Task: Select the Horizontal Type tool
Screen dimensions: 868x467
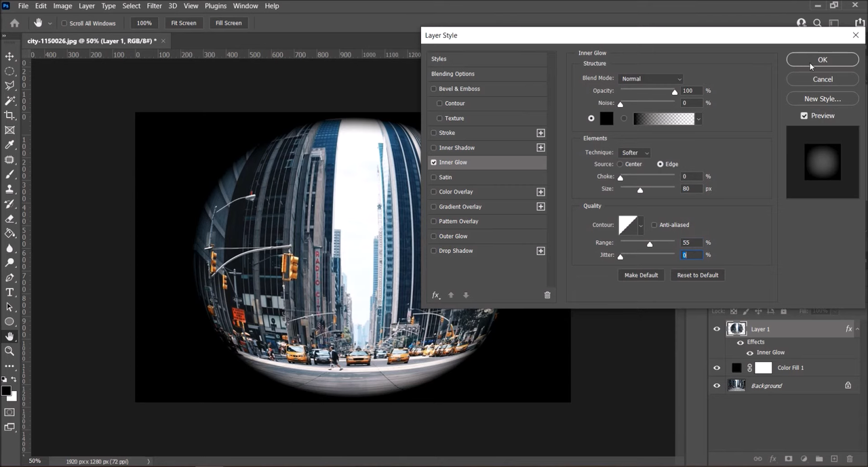Action: click(9, 292)
